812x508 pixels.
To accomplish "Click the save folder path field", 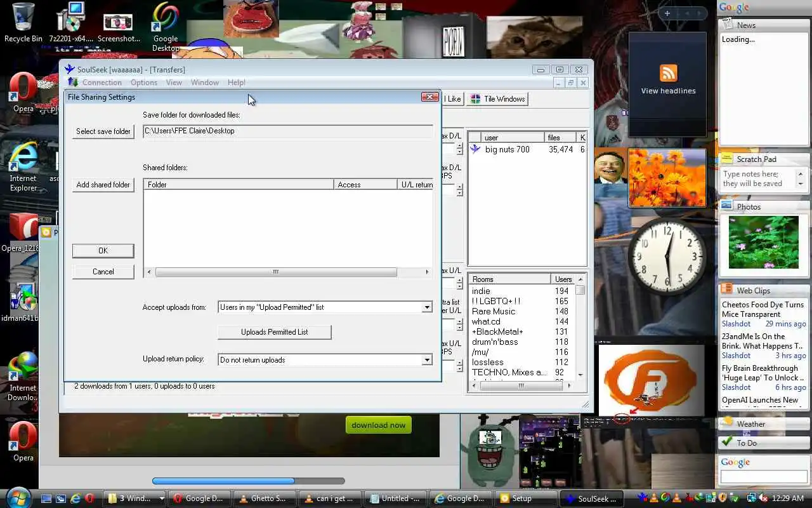I will (x=288, y=131).
